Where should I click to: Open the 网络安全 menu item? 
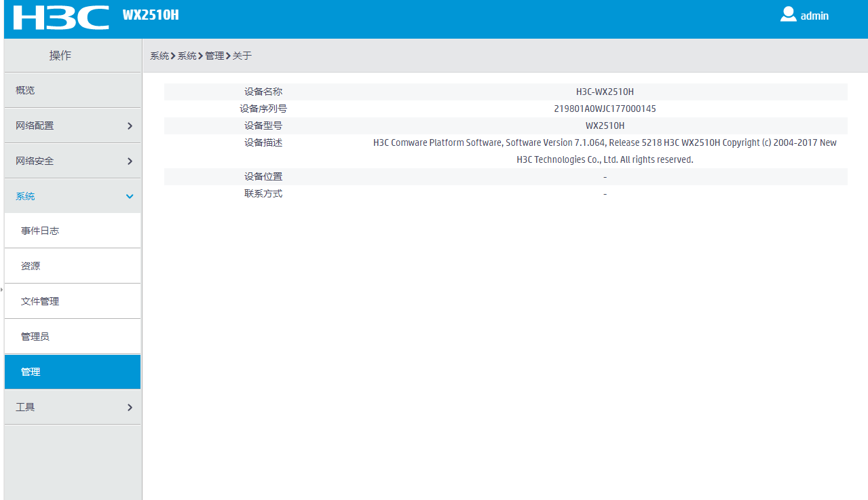pyautogui.click(x=73, y=161)
